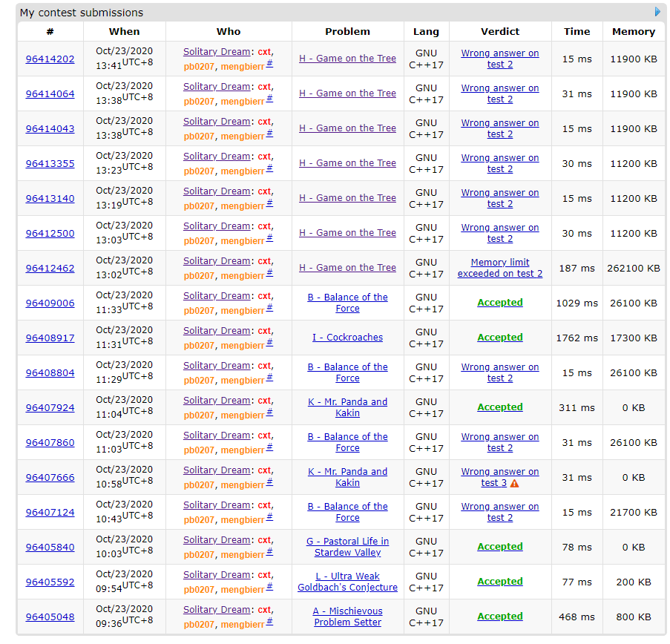The height and width of the screenshot is (644, 670).
Task: Open problem I - Cockroaches
Action: point(347,338)
